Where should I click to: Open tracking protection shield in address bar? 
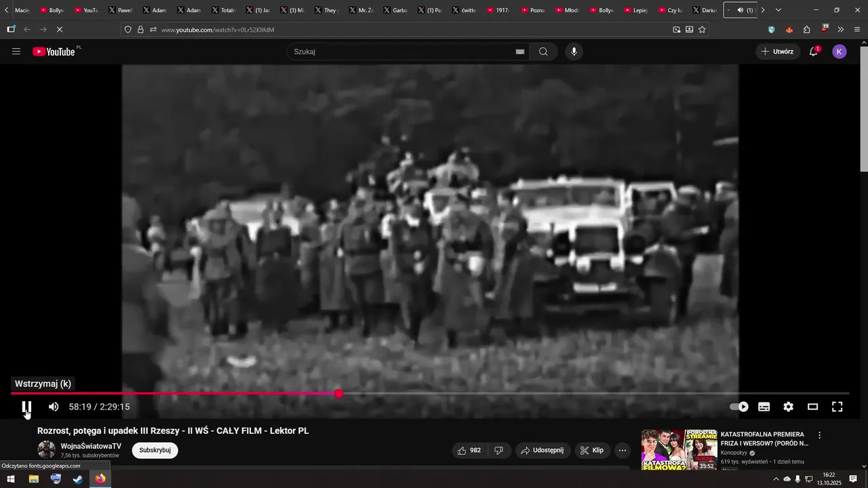click(128, 30)
